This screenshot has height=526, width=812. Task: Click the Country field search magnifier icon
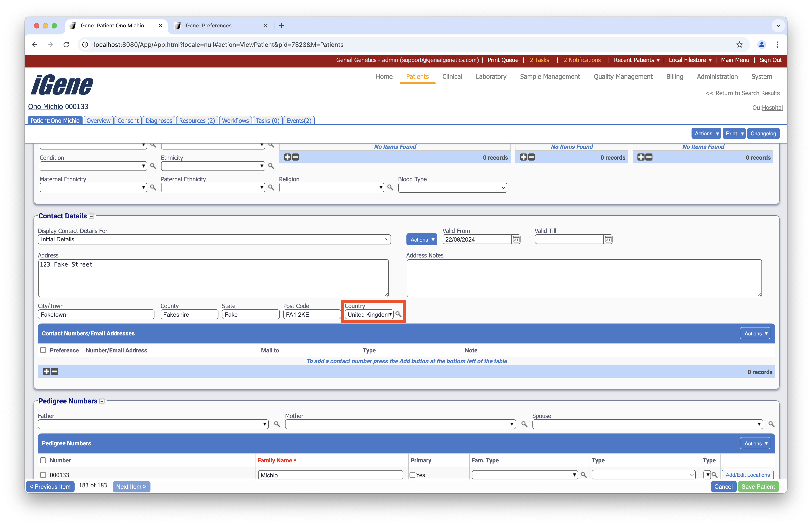click(398, 314)
